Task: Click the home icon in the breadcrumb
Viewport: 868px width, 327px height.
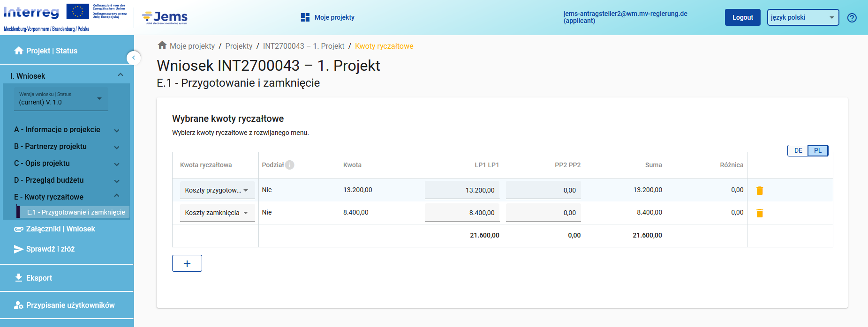Action: pyautogui.click(x=162, y=45)
